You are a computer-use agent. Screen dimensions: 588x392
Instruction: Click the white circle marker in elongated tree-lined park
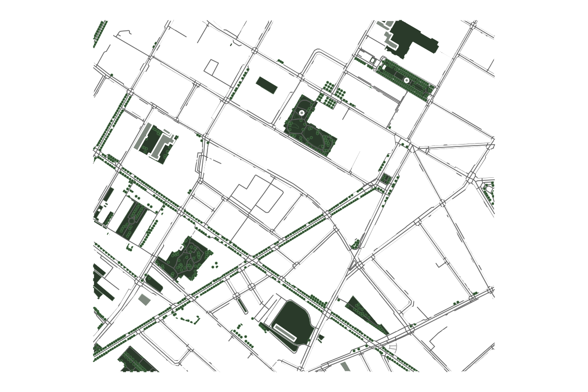(x=407, y=80)
